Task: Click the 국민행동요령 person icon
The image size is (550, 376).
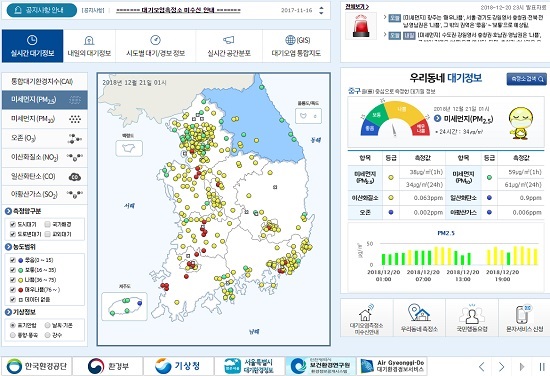Action: coord(472,314)
